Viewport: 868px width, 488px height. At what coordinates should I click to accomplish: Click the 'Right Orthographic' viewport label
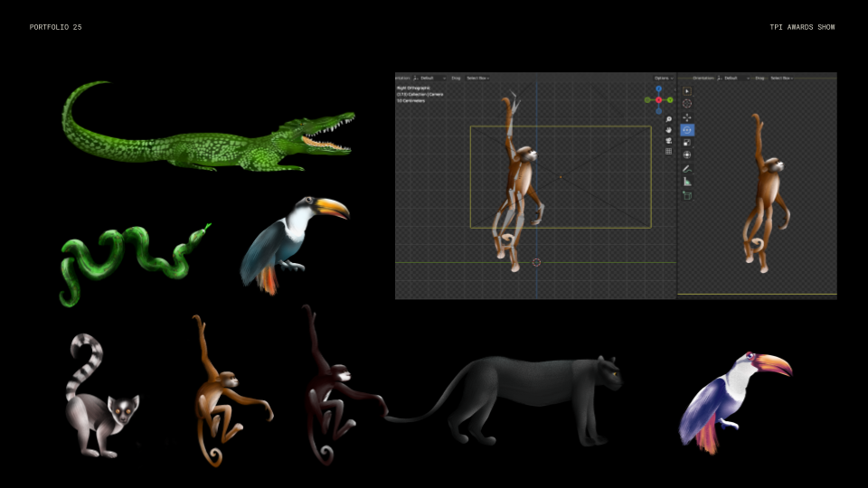(x=413, y=88)
